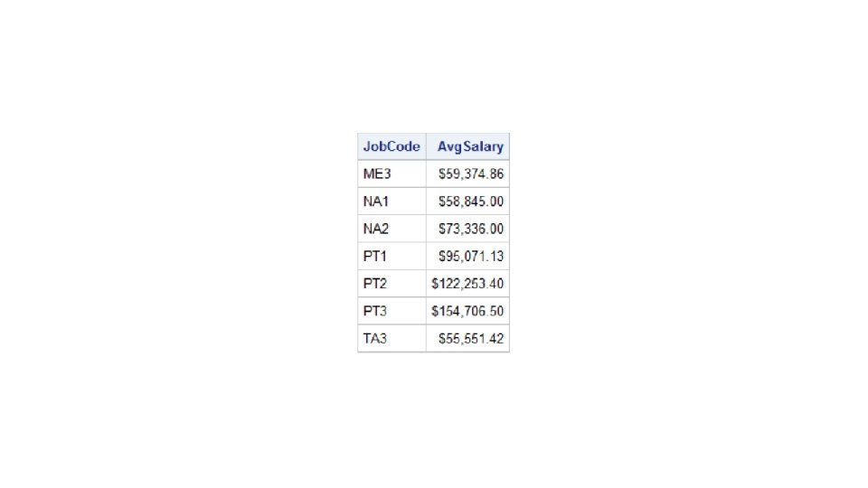Select the PT1 job code cell
This screenshot has width=868, height=488.
(x=375, y=256)
